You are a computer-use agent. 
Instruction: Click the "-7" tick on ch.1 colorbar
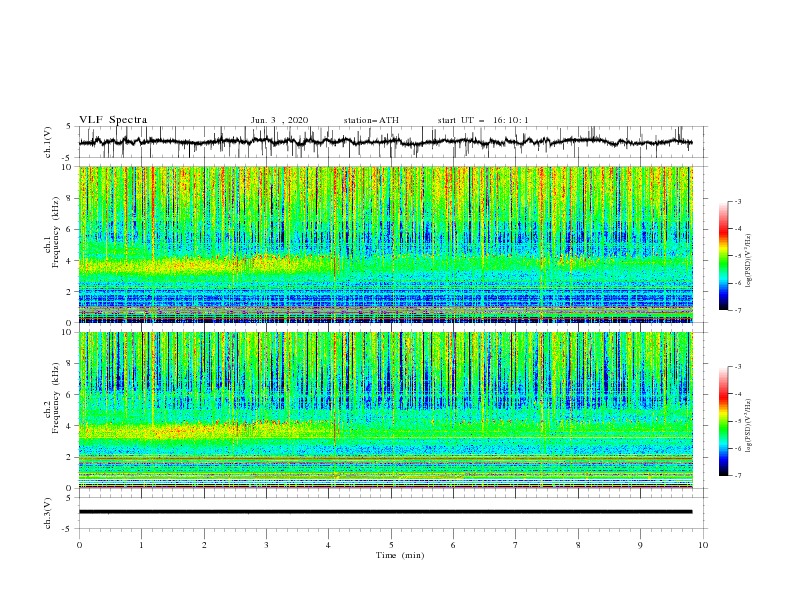[x=737, y=310]
